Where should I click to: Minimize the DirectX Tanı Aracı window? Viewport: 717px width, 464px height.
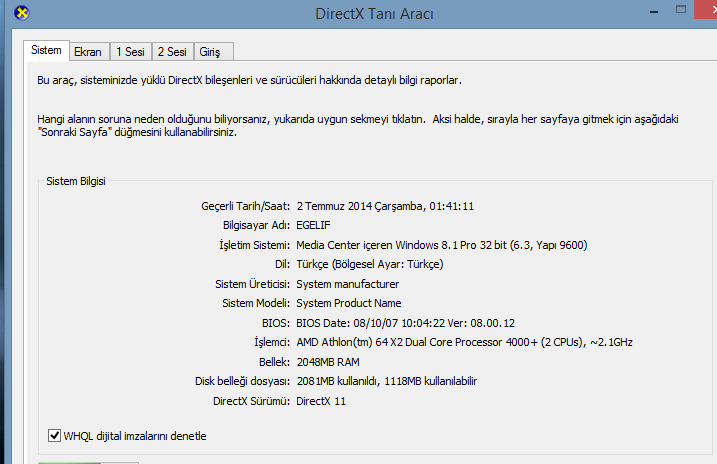(x=654, y=11)
